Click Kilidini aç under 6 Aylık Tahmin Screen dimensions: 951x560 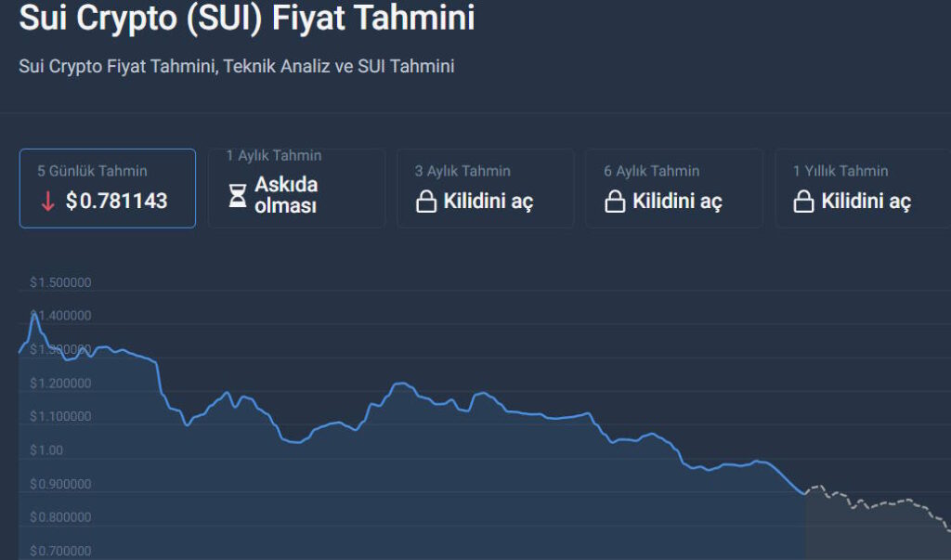[x=677, y=201]
